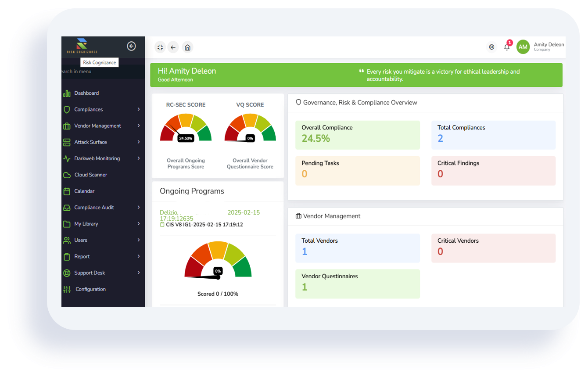Go home using the house icon
The width and height of the screenshot is (588, 377).
(x=187, y=47)
